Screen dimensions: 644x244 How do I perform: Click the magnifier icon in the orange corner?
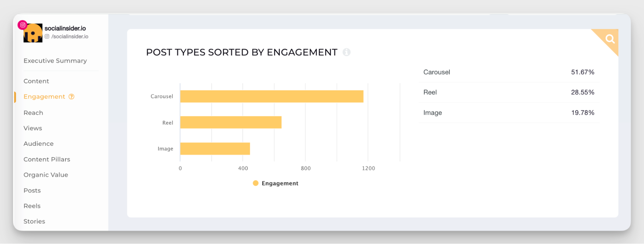pos(610,39)
